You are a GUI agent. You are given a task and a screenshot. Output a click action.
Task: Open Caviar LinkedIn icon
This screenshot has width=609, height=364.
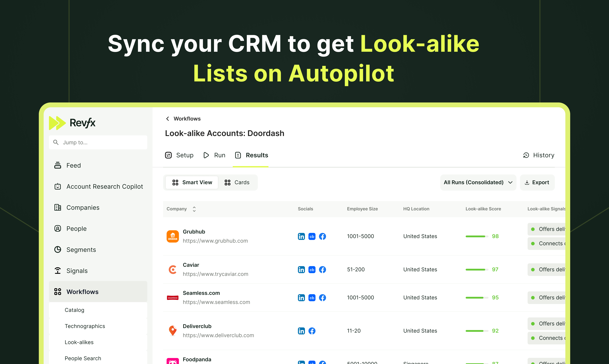pyautogui.click(x=301, y=270)
